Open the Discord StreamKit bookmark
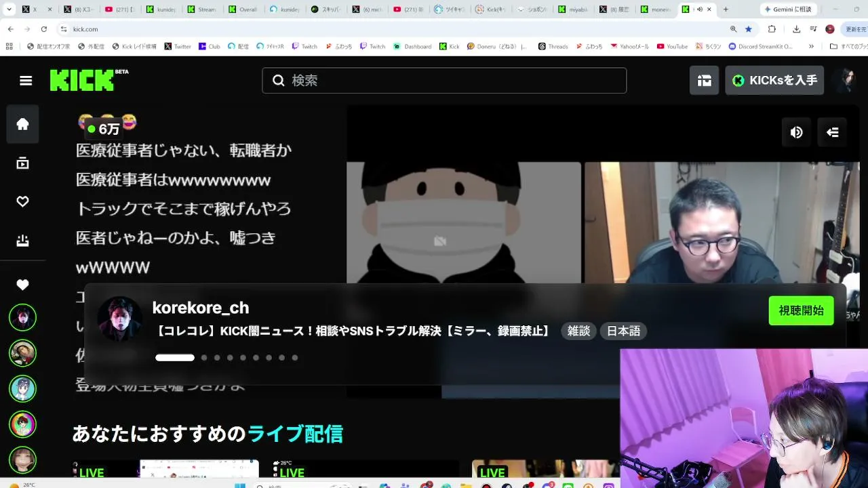The height and width of the screenshot is (488, 868). coord(760,47)
